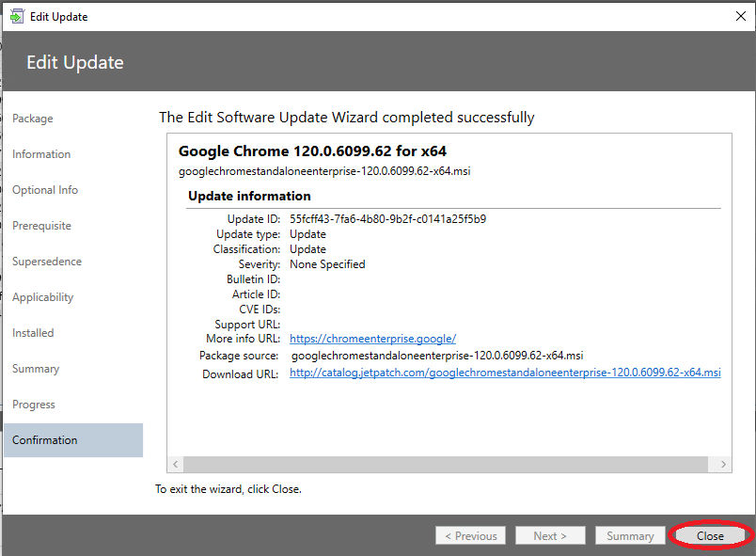The width and height of the screenshot is (756, 556).
Task: Select the Applicability step
Action: click(x=43, y=297)
